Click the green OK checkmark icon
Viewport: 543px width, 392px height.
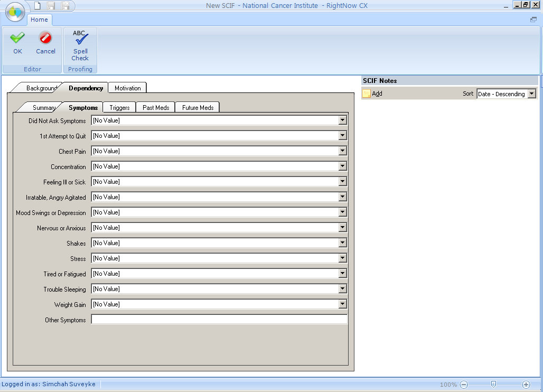17,38
